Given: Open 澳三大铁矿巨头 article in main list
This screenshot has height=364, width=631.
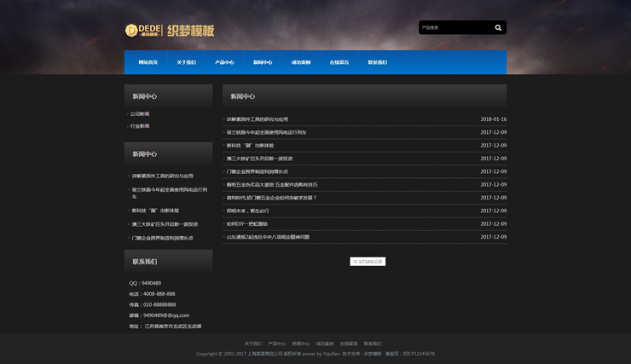Looking at the screenshot, I should pos(259,159).
